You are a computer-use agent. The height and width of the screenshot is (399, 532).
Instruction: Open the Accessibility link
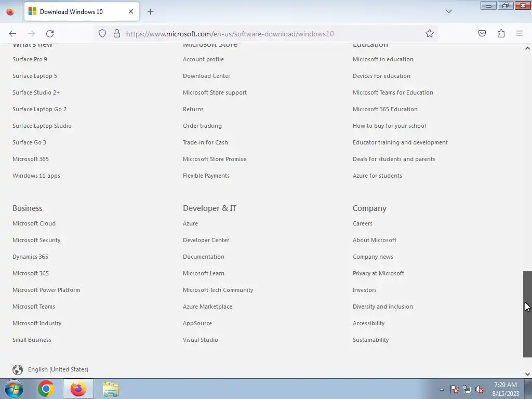pos(368,323)
